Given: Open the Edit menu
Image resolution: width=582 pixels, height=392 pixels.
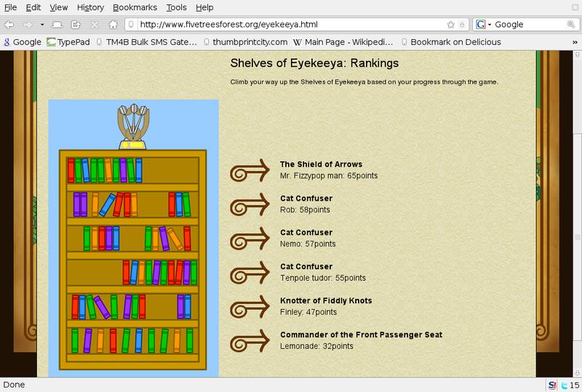Looking at the screenshot, I should (x=33, y=7).
